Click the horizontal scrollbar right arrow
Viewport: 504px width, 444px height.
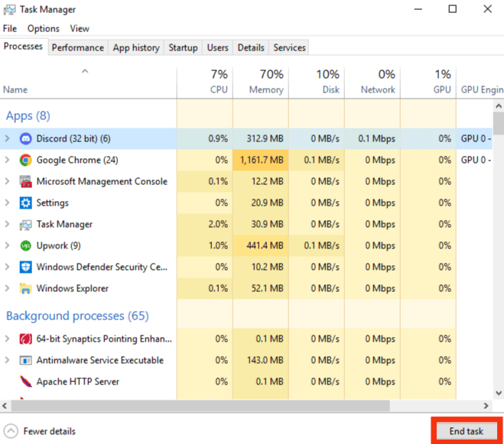coord(486,406)
